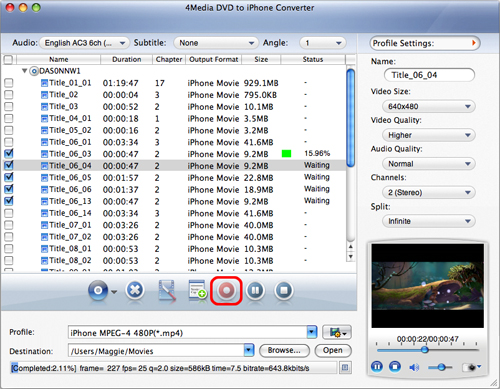Expand Profile Settings with the orange arrow
This screenshot has height=389, width=500.
pos(474,43)
